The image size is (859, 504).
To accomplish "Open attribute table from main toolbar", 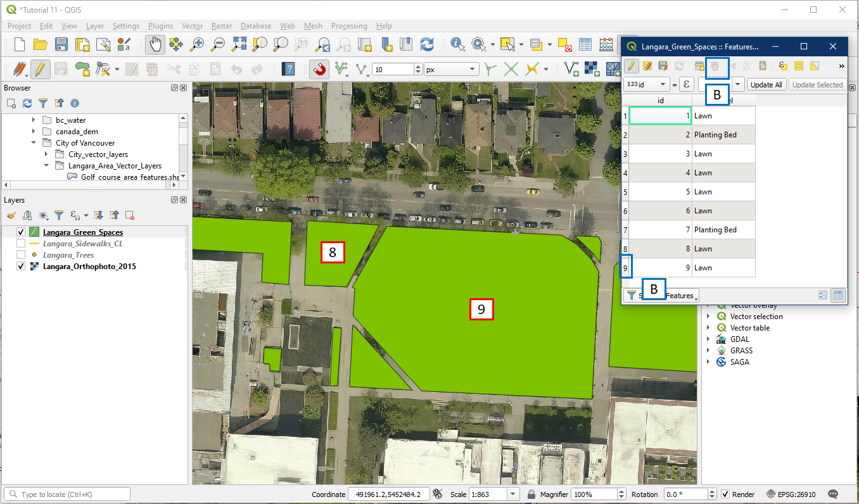I will pos(585,44).
